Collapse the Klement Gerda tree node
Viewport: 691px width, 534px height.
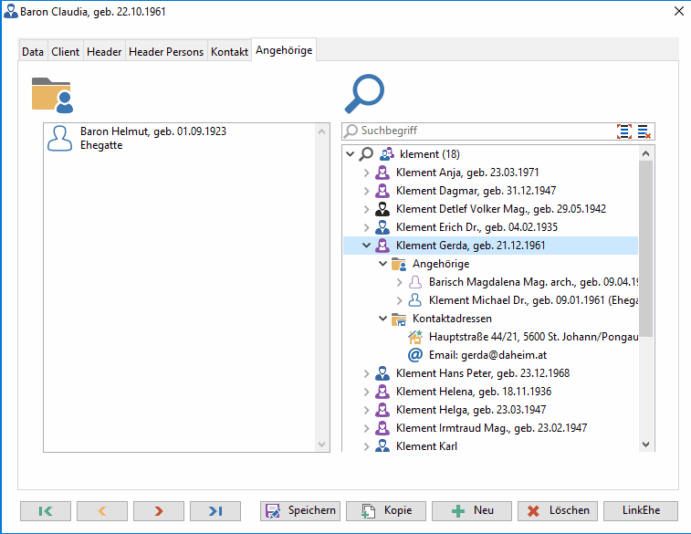tap(366, 246)
